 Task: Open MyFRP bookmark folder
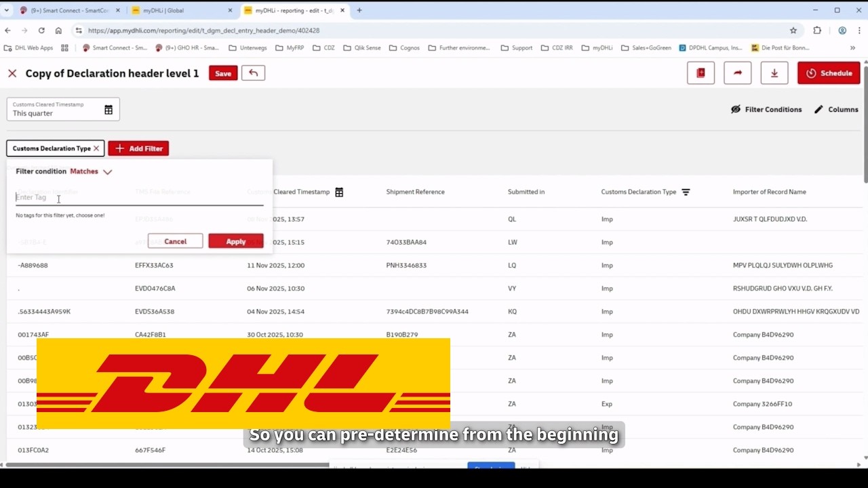pyautogui.click(x=290, y=48)
